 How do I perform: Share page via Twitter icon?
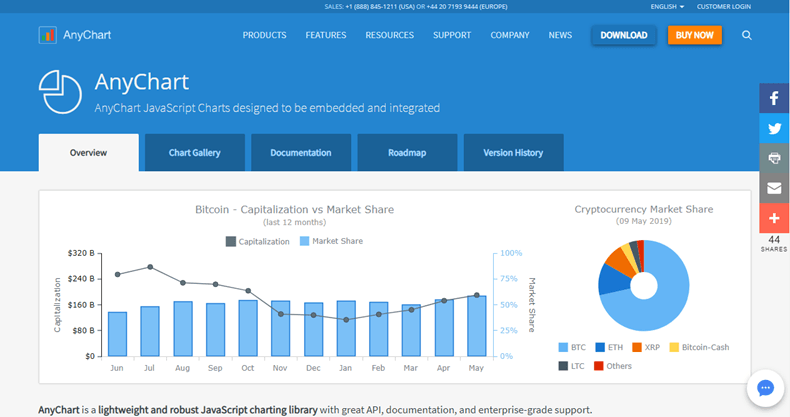pos(774,128)
